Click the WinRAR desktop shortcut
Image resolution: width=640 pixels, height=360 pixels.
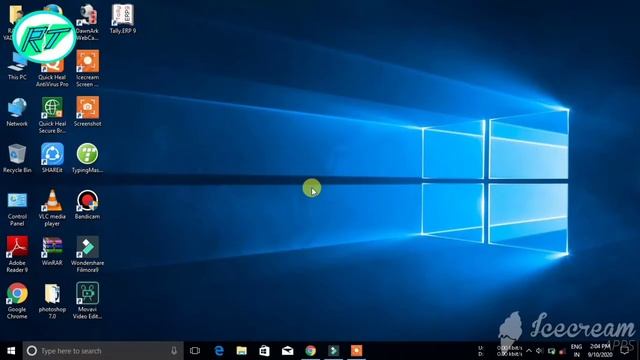click(x=52, y=251)
